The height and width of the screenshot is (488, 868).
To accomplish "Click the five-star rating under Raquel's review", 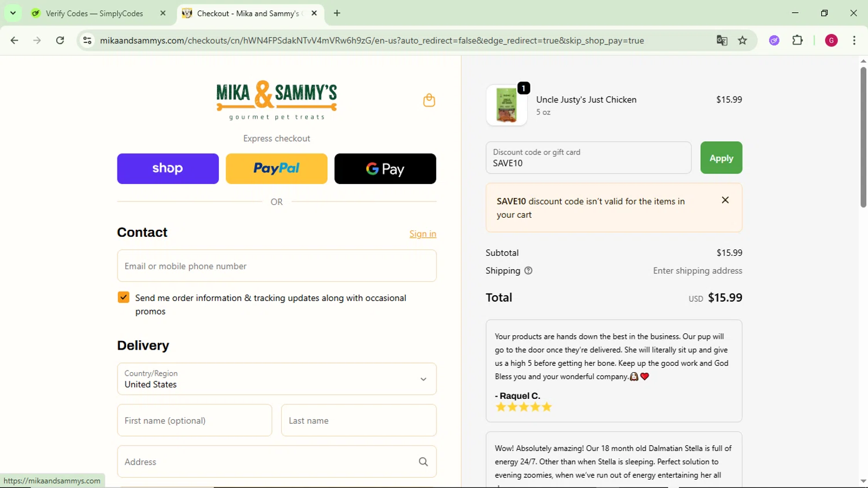I will tap(524, 408).
